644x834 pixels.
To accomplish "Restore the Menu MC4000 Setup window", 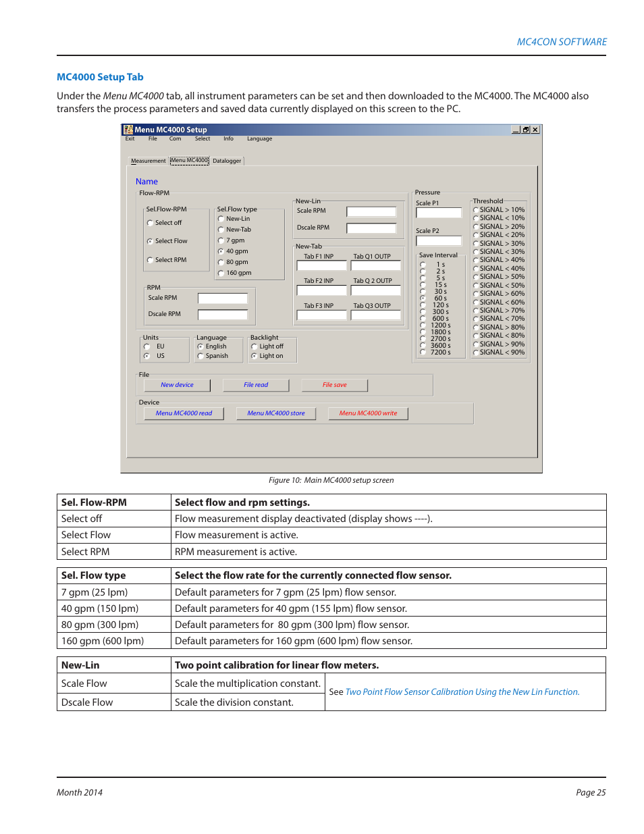I will tap(525, 130).
